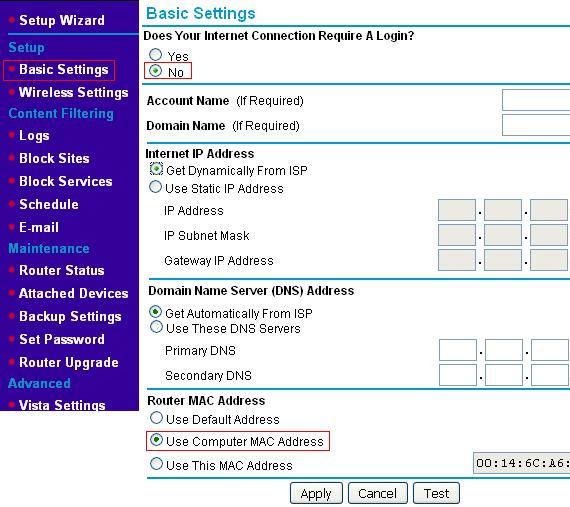Screen dimensions: 570x507
Task: Click second octet of Gateway IP Address
Action: (x=503, y=260)
